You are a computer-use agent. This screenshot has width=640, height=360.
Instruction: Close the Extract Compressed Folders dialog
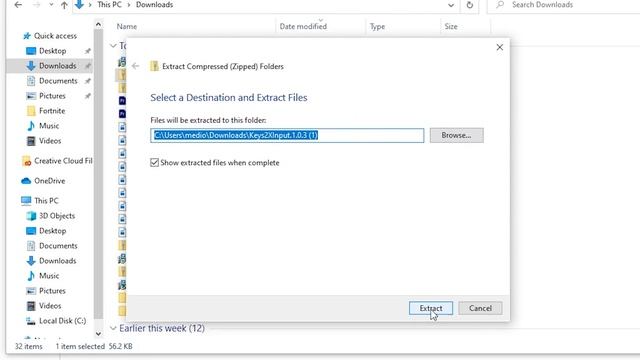(500, 47)
